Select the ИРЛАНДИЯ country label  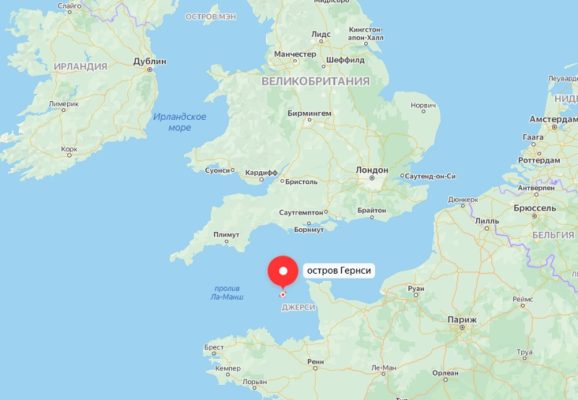pyautogui.click(x=81, y=67)
